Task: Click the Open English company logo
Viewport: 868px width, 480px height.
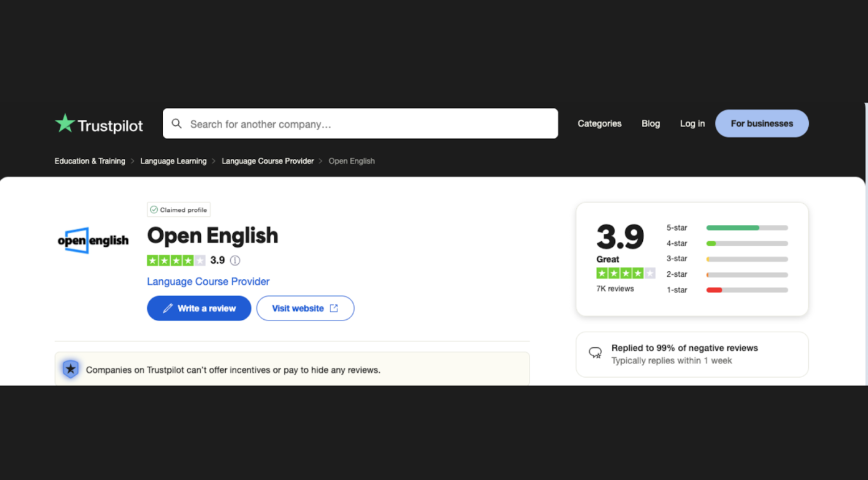Action: pyautogui.click(x=93, y=240)
